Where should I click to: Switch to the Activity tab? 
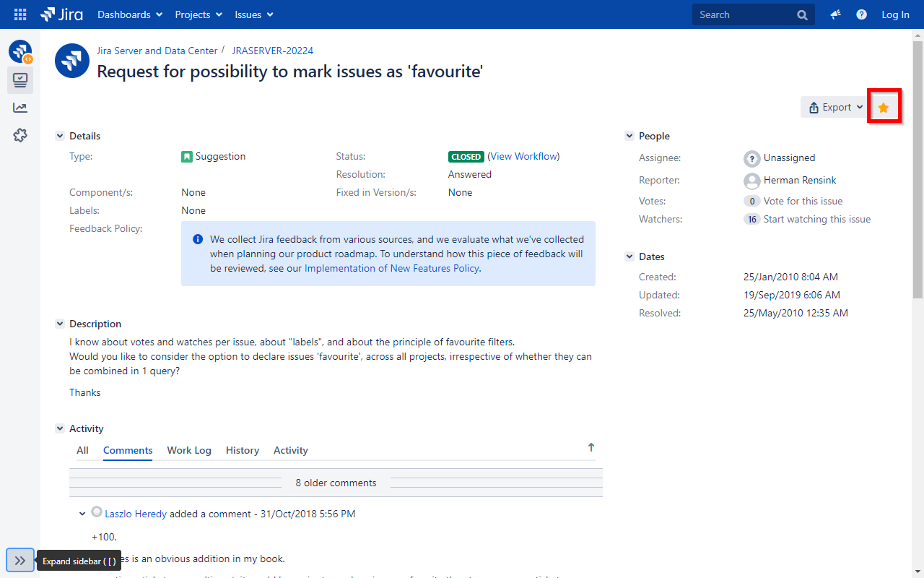(291, 450)
